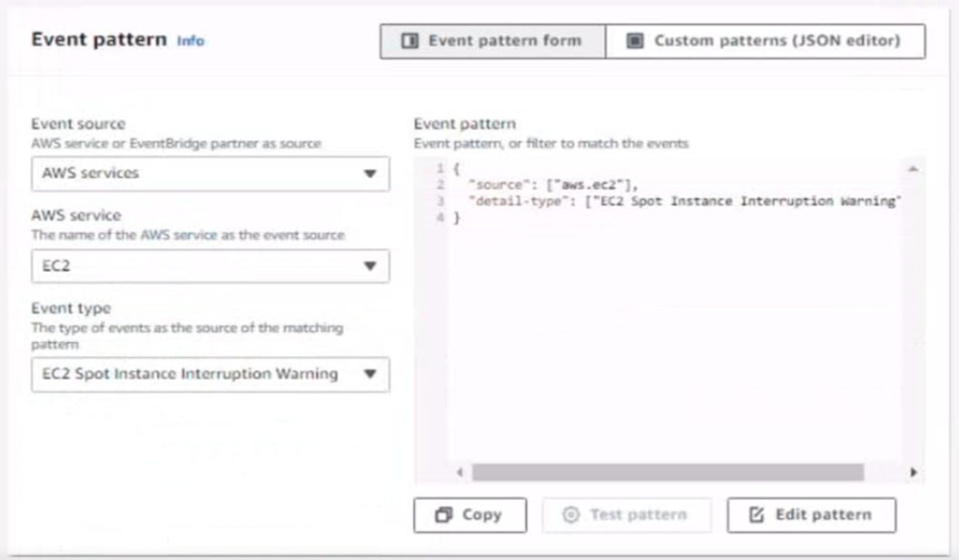Open the Event source dropdown showing AWS services
This screenshot has width=959, height=560.
[x=210, y=174]
